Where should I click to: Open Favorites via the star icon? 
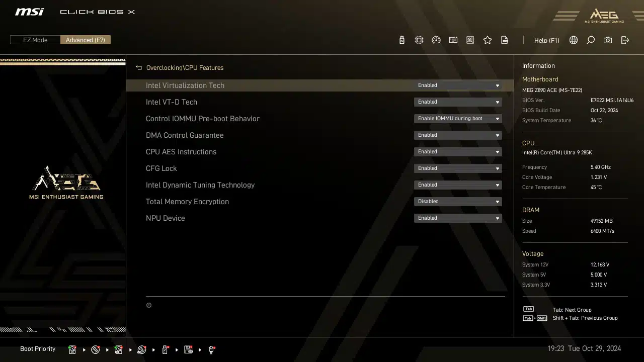[x=488, y=40]
